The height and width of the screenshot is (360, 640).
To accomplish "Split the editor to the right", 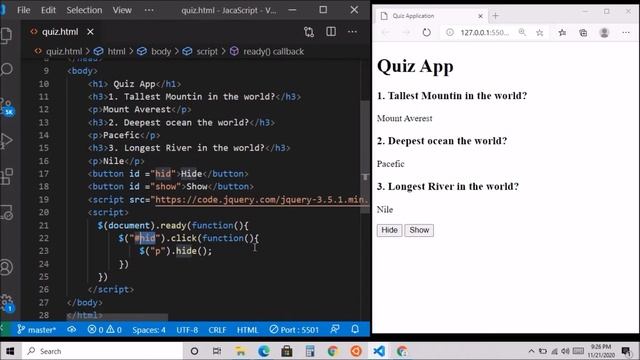I will 331,31.
